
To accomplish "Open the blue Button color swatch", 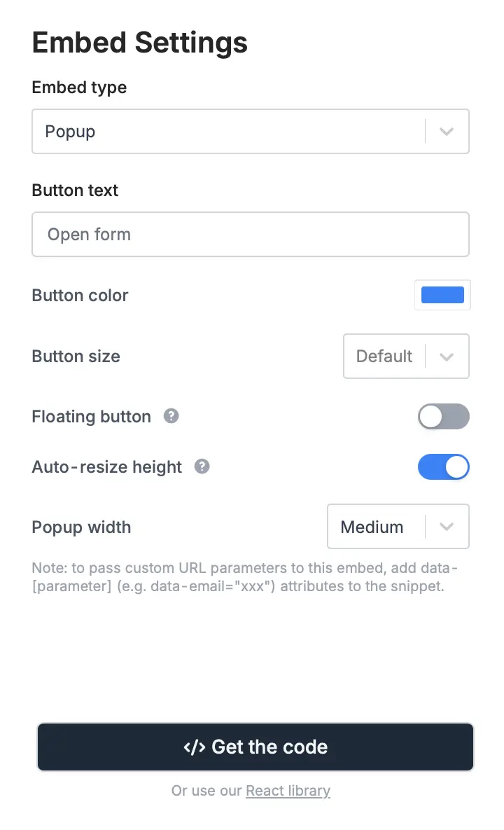I will (442, 295).
